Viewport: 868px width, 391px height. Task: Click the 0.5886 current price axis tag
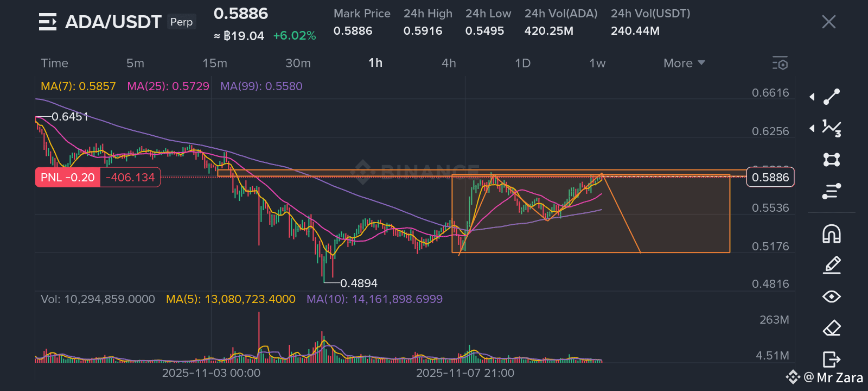pos(770,178)
